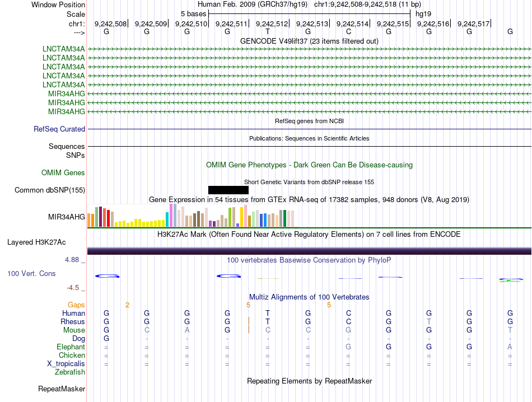Click the Zebrafish species label
Viewport: 532px width, 402px height.
click(70, 372)
